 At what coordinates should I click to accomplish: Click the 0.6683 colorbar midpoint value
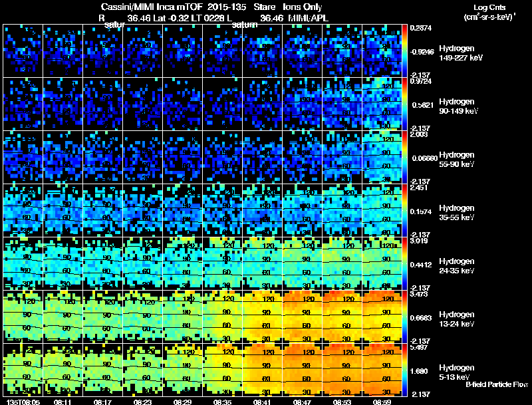(x=421, y=318)
